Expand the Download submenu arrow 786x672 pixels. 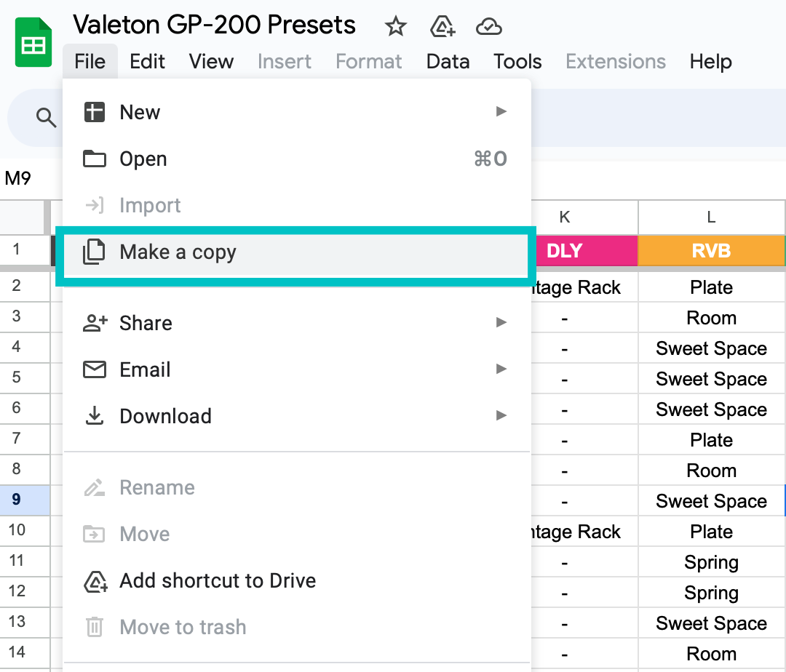point(501,416)
